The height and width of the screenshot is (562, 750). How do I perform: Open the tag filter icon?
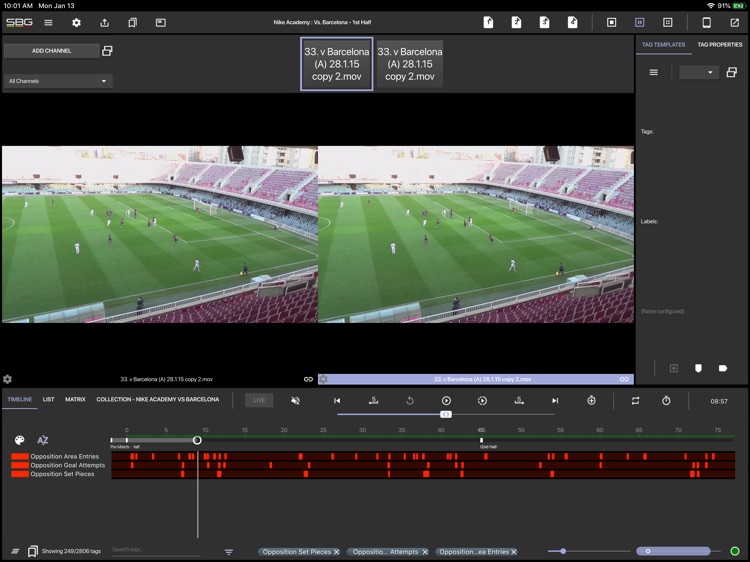tap(229, 552)
